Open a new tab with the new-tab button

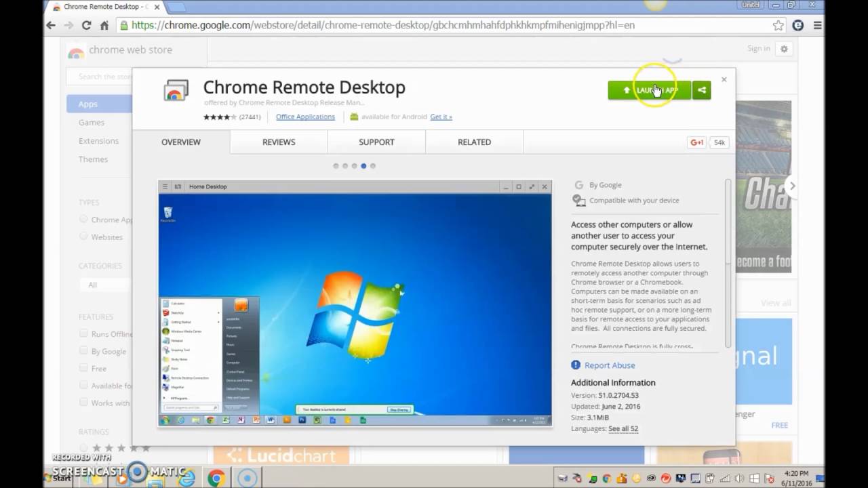pos(176,7)
